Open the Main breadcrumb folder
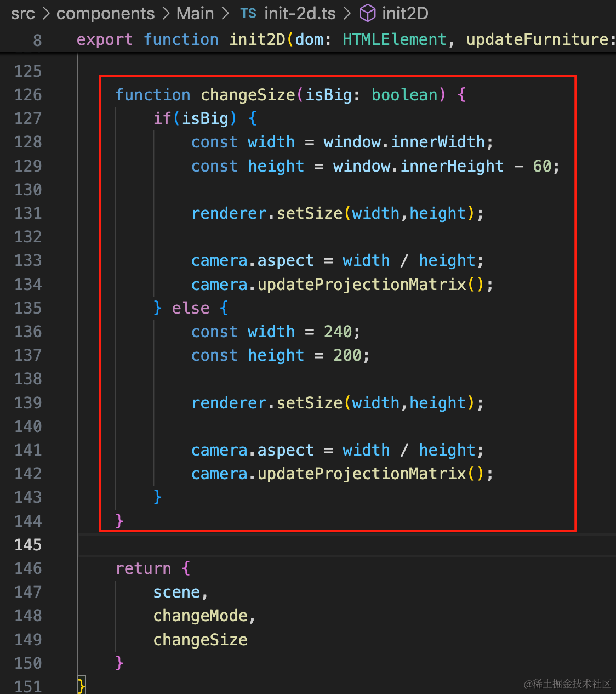616x694 pixels. click(195, 13)
